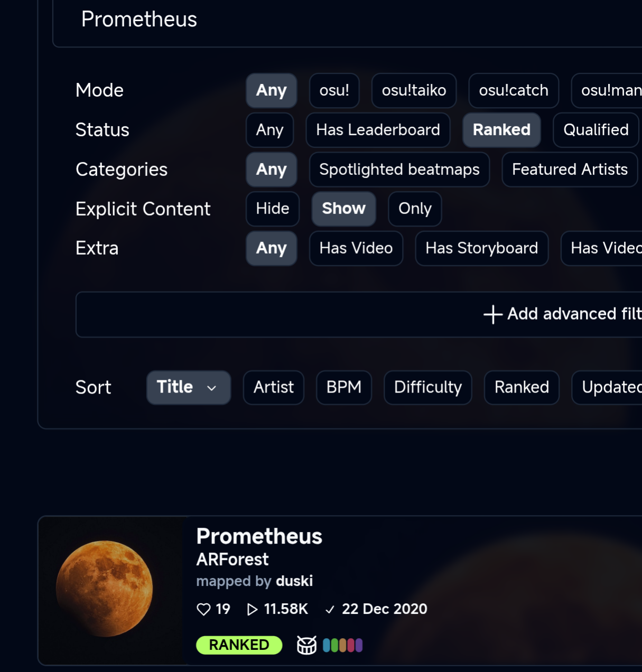This screenshot has height=672, width=642.
Task: Click the difficulty spread colored dots
Action: point(342,645)
